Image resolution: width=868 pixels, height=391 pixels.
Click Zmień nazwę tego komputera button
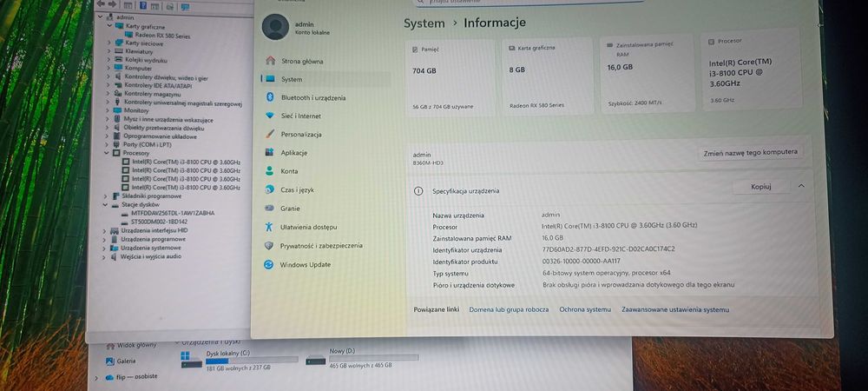[x=750, y=153]
